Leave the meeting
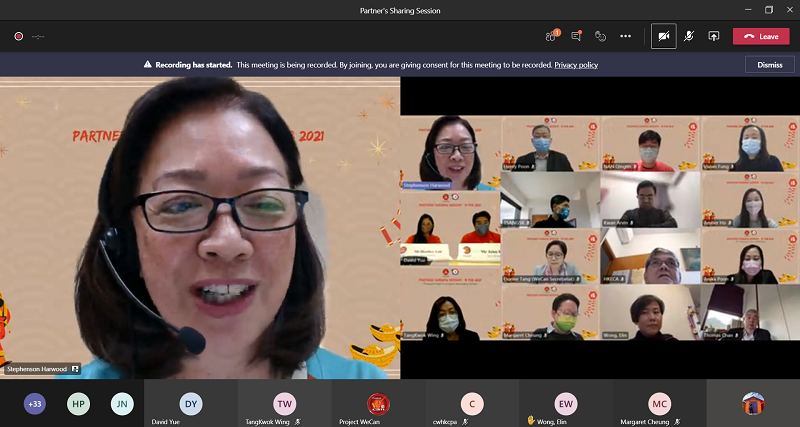Viewport: 800px width, 427px height. (x=761, y=36)
